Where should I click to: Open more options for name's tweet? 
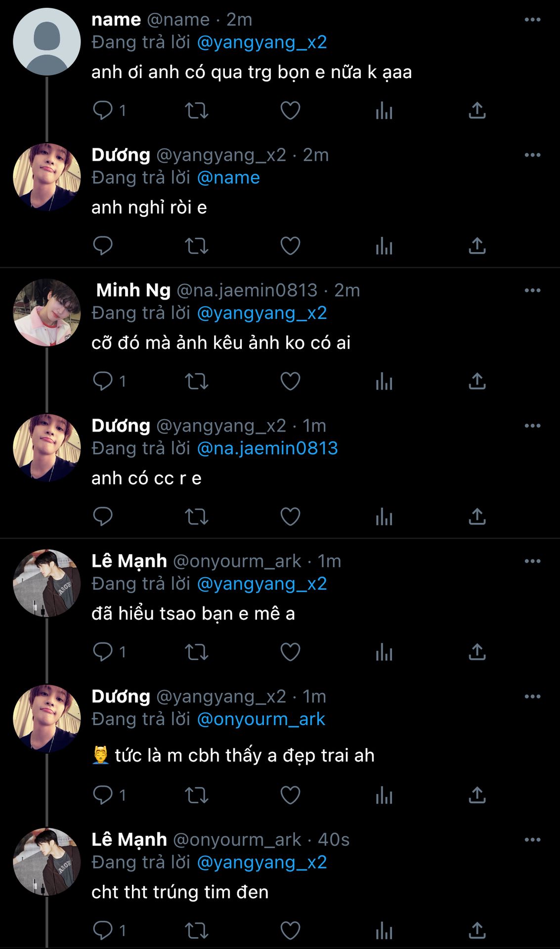coord(532,20)
